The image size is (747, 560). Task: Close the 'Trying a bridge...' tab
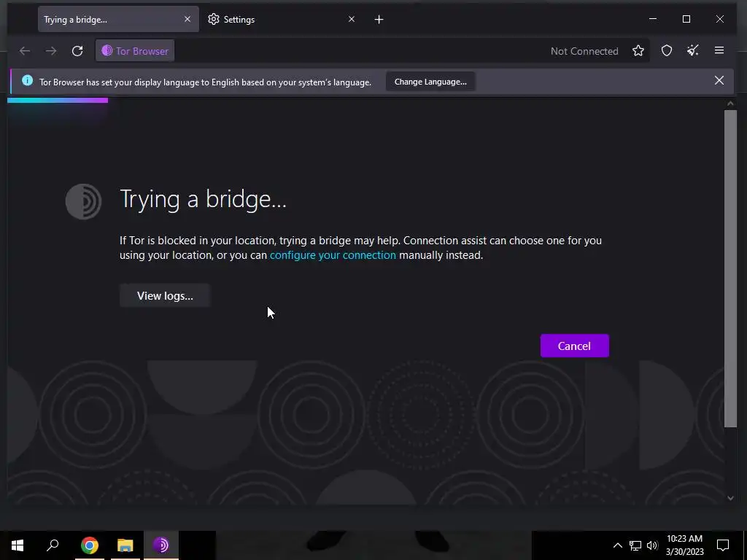[187, 19]
